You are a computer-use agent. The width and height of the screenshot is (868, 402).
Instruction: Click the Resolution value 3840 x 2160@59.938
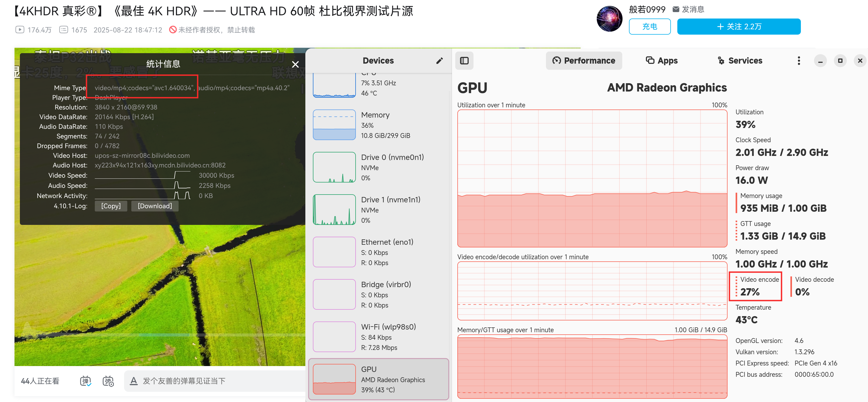(126, 107)
